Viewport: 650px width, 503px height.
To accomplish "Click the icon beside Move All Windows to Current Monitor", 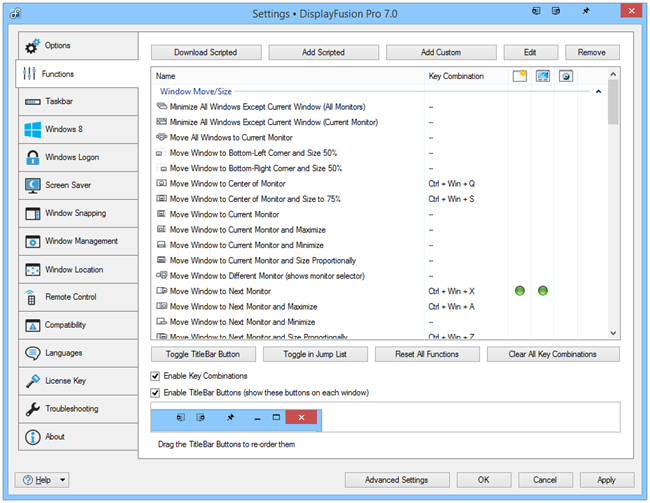I will pyautogui.click(x=161, y=137).
